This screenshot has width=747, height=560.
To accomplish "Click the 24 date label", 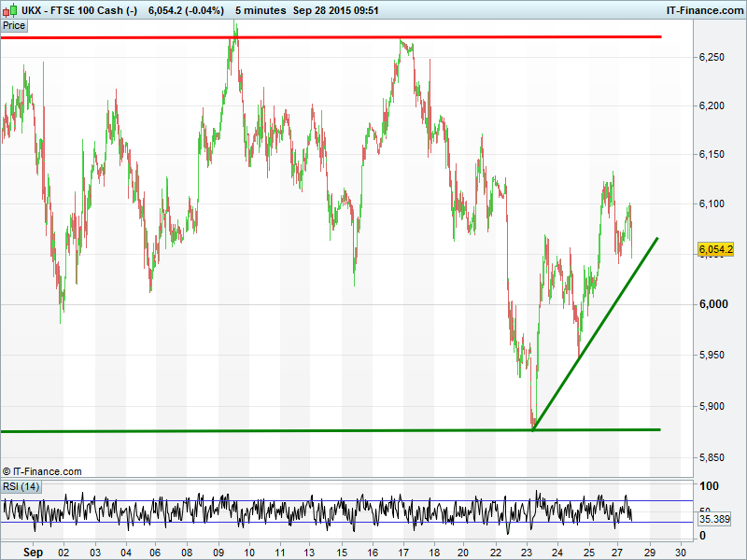I will [557, 553].
